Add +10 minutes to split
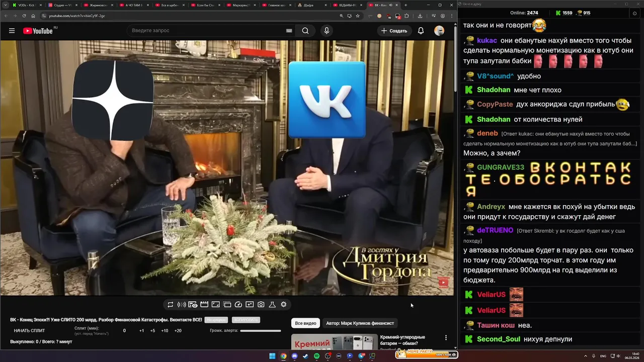 (165, 331)
